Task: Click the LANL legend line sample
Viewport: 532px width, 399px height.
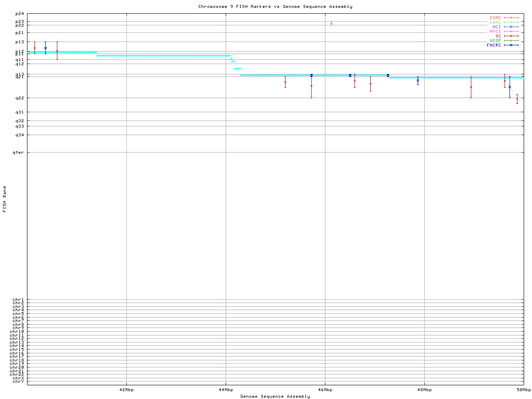Action: click(511, 22)
